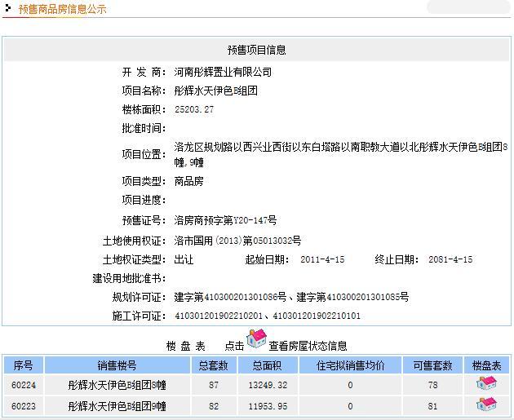This screenshot has width=514, height=420.
Task: Select start date 2011-4-15
Action: point(322,260)
